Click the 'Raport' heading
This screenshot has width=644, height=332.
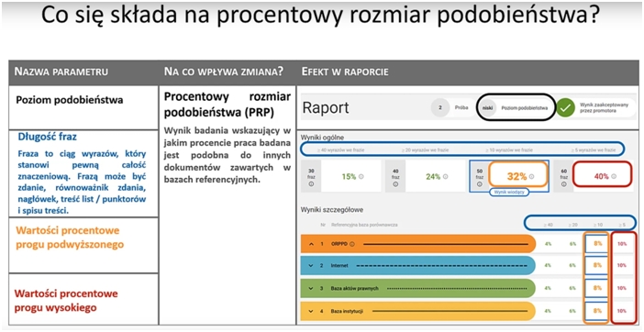(x=326, y=108)
